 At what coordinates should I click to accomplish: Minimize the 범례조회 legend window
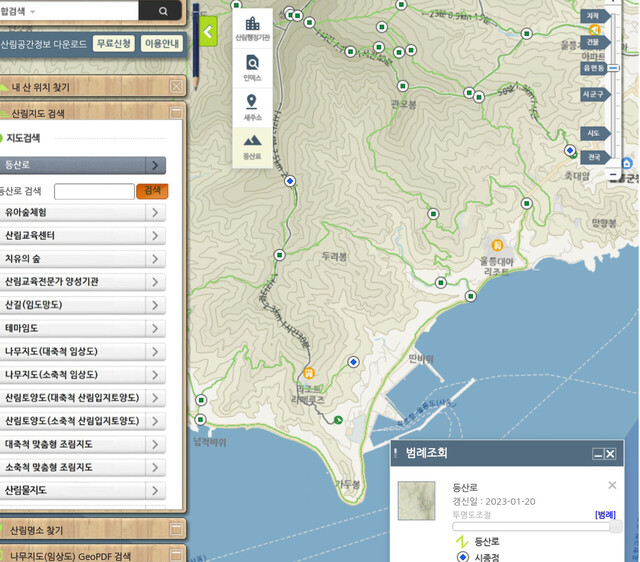598,454
